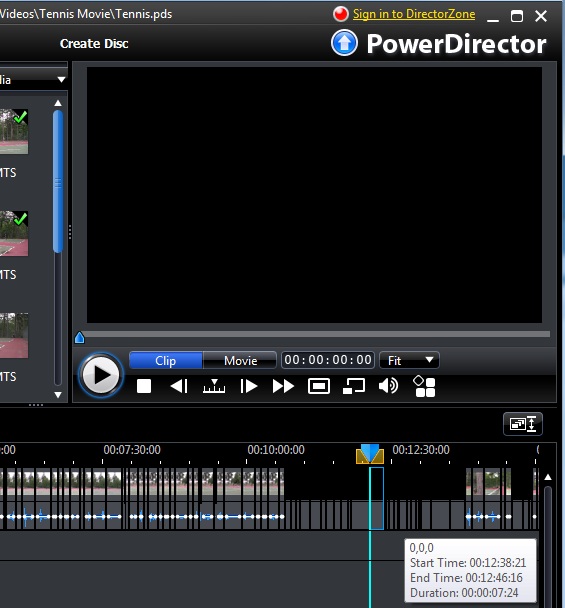Image resolution: width=565 pixels, height=608 pixels.
Task: Select the first tennis clip thumbnail
Action: [x=14, y=131]
